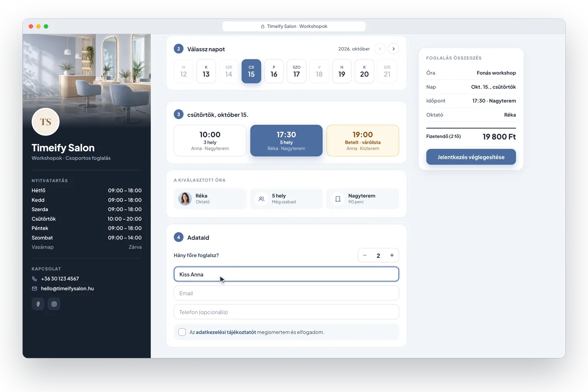The image size is (588, 392).
Task: Click the Timeify Salon heading
Action: coord(63,148)
